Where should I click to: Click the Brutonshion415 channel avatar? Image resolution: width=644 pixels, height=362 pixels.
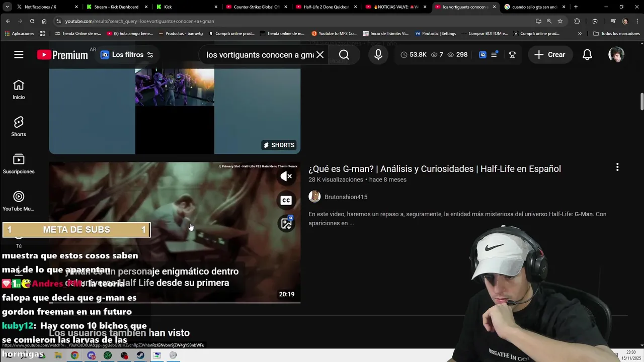[x=314, y=197]
